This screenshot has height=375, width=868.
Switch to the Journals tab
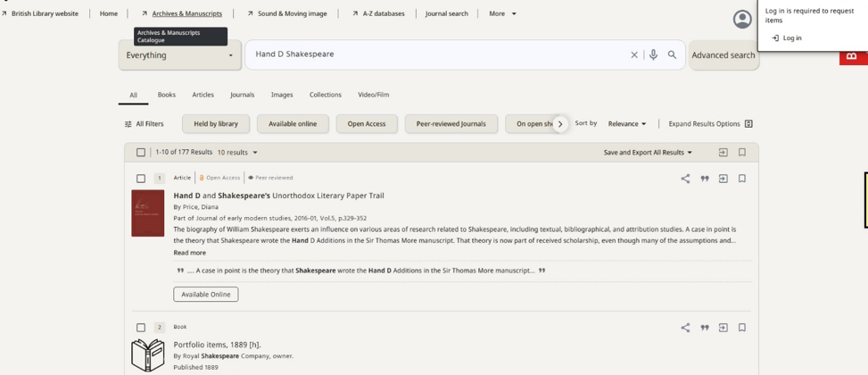click(243, 95)
